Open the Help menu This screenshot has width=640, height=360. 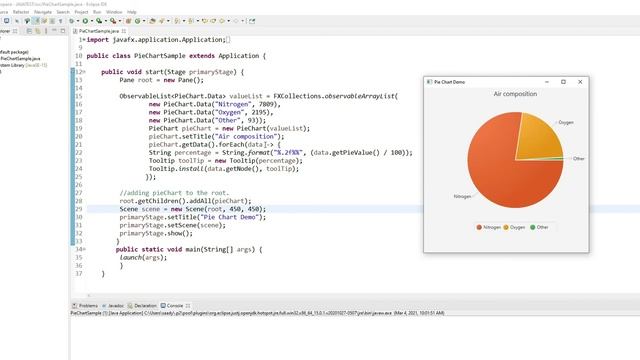pyautogui.click(x=131, y=12)
